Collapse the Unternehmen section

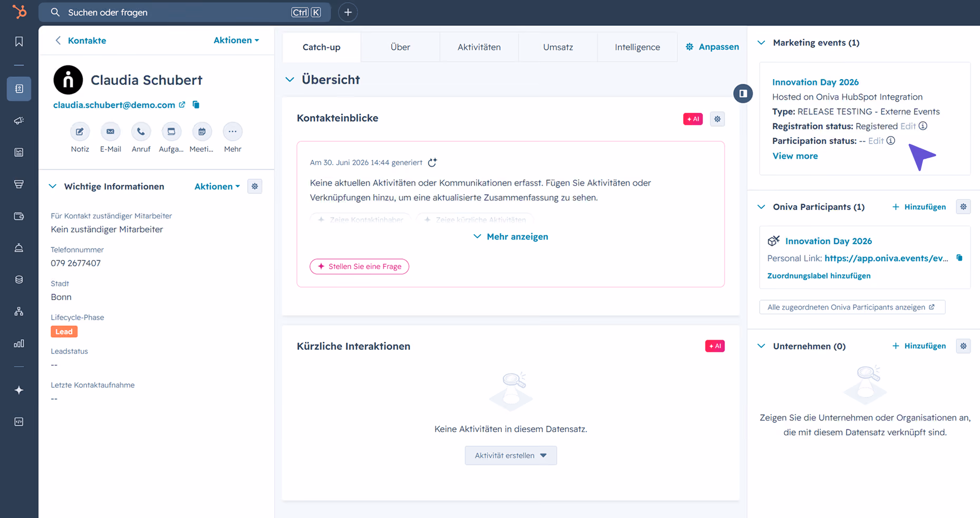coord(761,346)
